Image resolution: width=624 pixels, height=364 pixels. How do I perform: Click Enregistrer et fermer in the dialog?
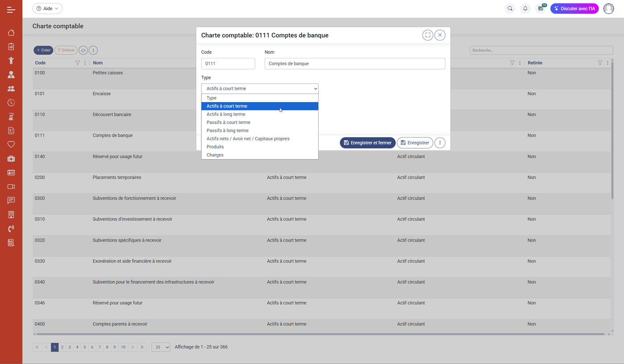[x=367, y=143]
